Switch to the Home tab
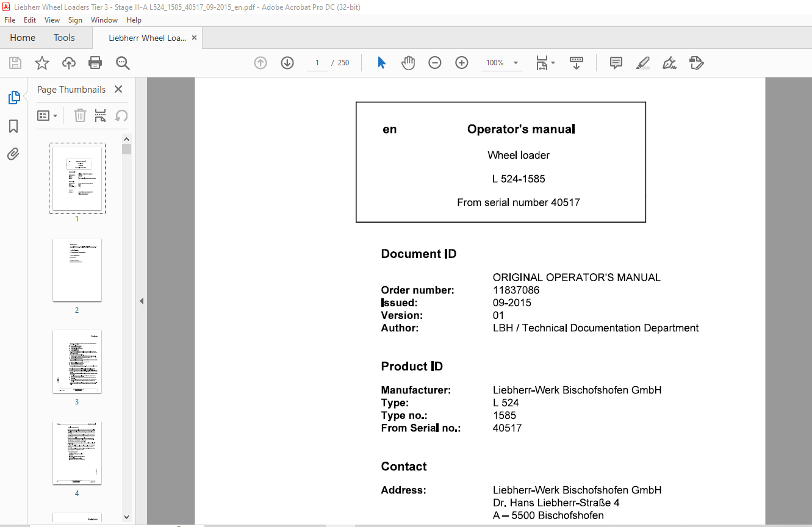 point(23,38)
